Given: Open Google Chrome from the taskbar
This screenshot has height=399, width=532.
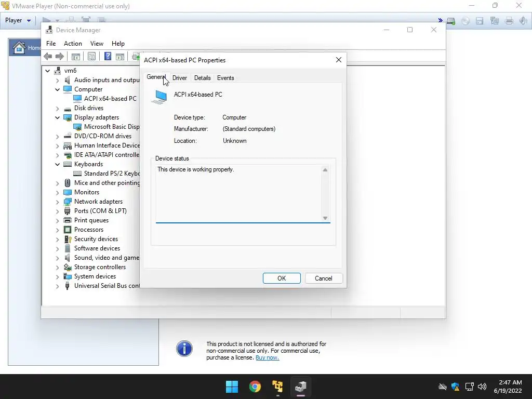Looking at the screenshot, I should pos(255,387).
